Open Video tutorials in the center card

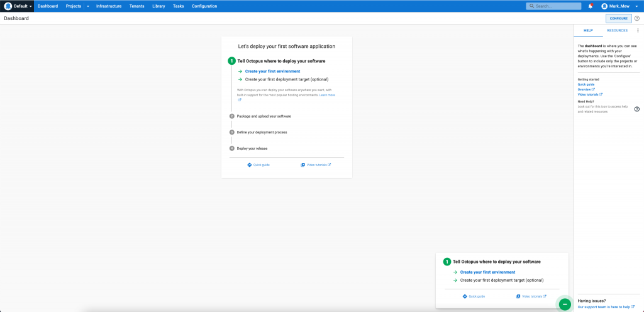pyautogui.click(x=319, y=165)
